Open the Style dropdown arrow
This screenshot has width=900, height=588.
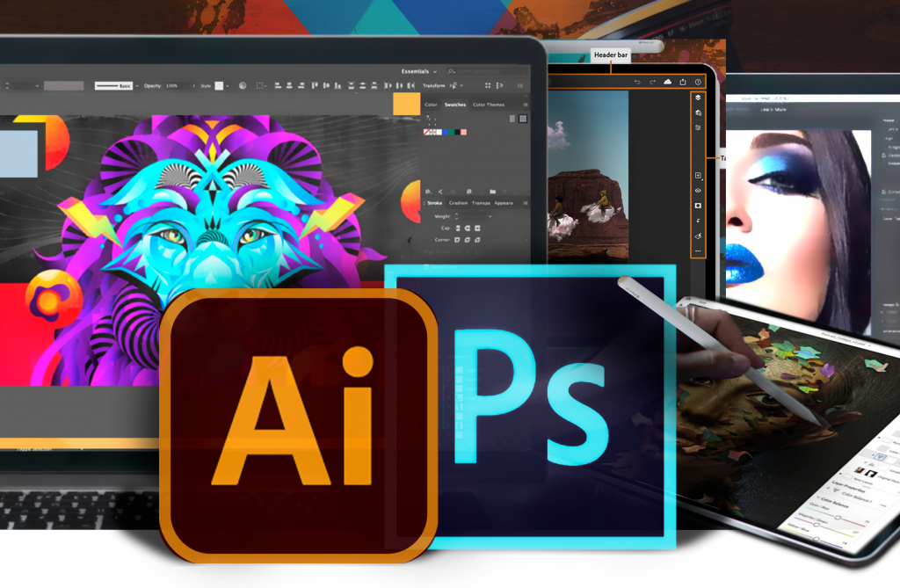click(x=228, y=85)
